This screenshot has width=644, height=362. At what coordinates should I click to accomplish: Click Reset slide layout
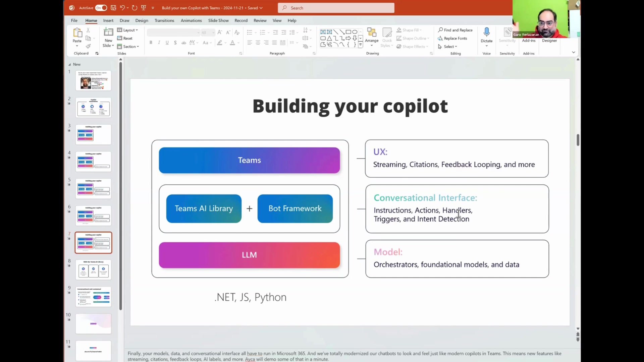click(125, 38)
